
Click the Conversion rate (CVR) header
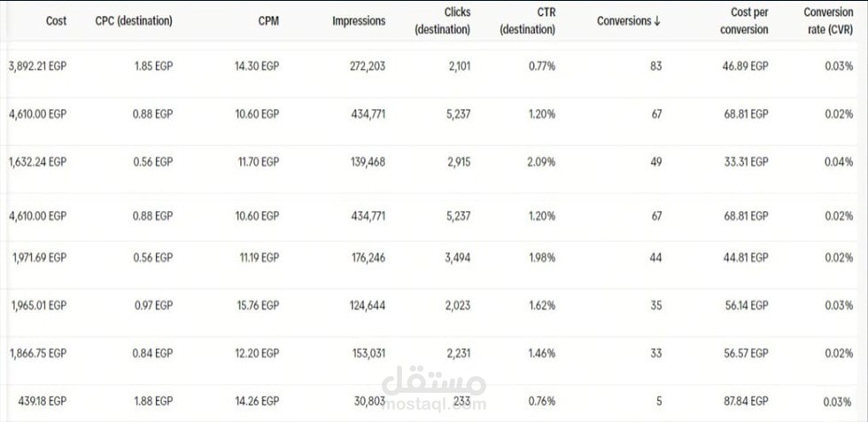click(829, 21)
